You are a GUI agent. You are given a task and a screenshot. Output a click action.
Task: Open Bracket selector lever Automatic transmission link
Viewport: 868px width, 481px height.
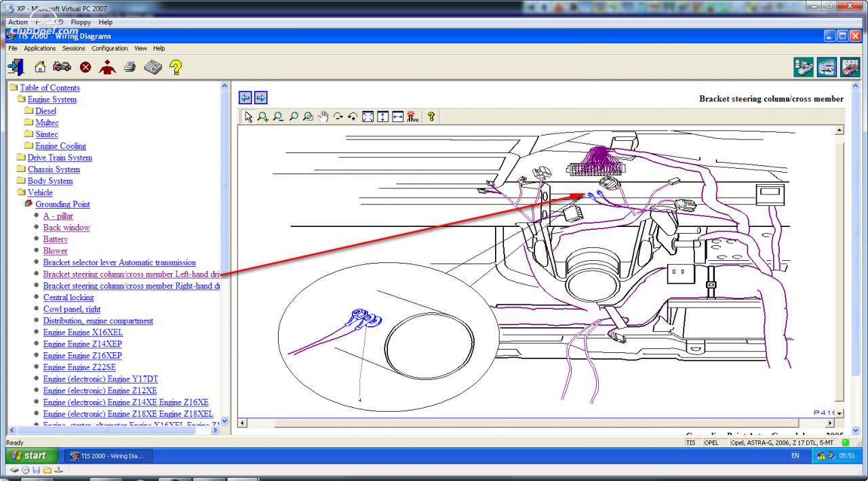119,262
